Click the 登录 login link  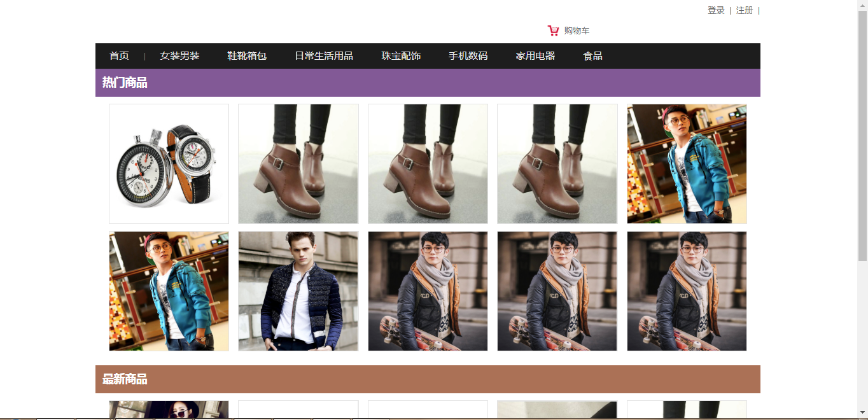[x=716, y=10]
